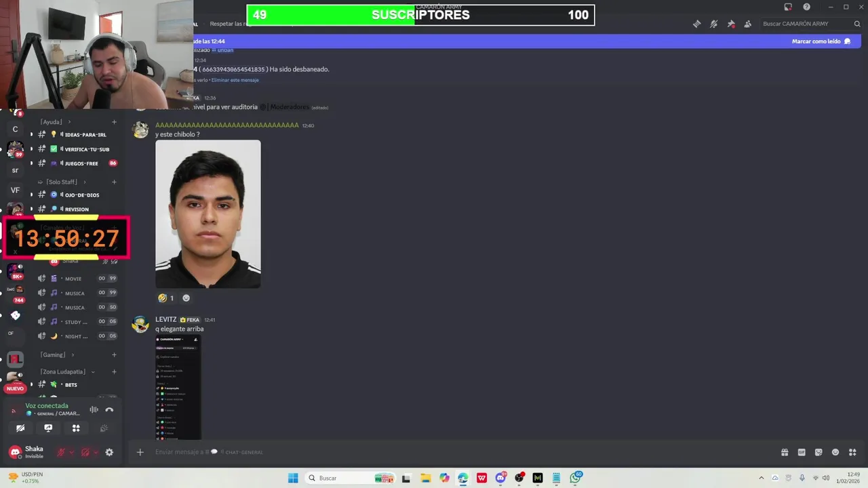Image resolution: width=868 pixels, height=488 pixels.
Task: Collapse the Zona Ludapatia category
Action: point(66,371)
